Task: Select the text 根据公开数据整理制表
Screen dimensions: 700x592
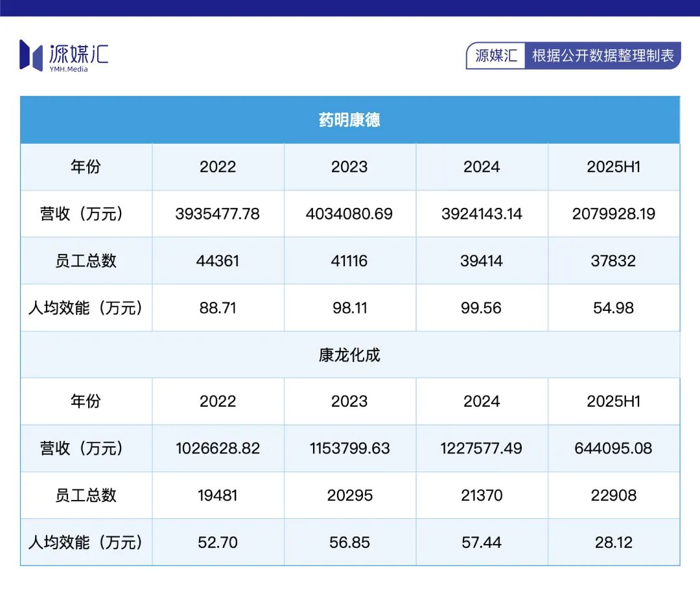Action: (603, 56)
